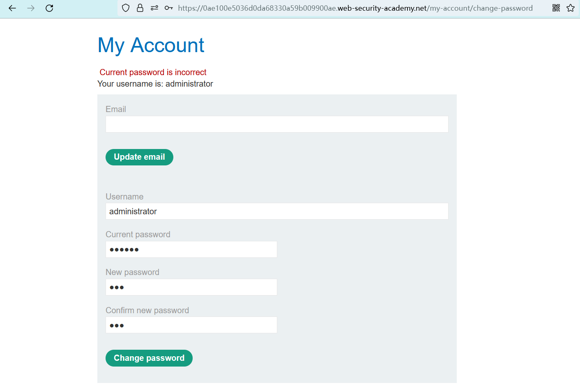Image resolution: width=580 pixels, height=392 pixels.
Task: Open the tracking protection shield
Action: 126,8
